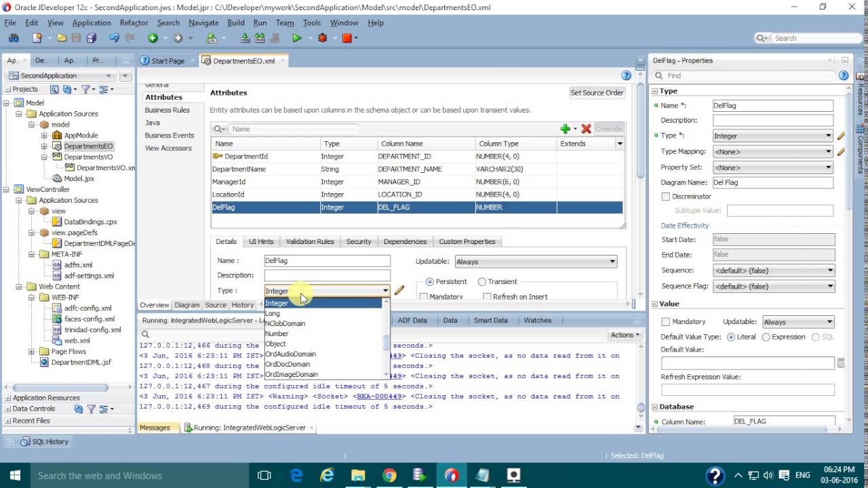Toggle the Refresh on Insert checkbox

(x=487, y=297)
